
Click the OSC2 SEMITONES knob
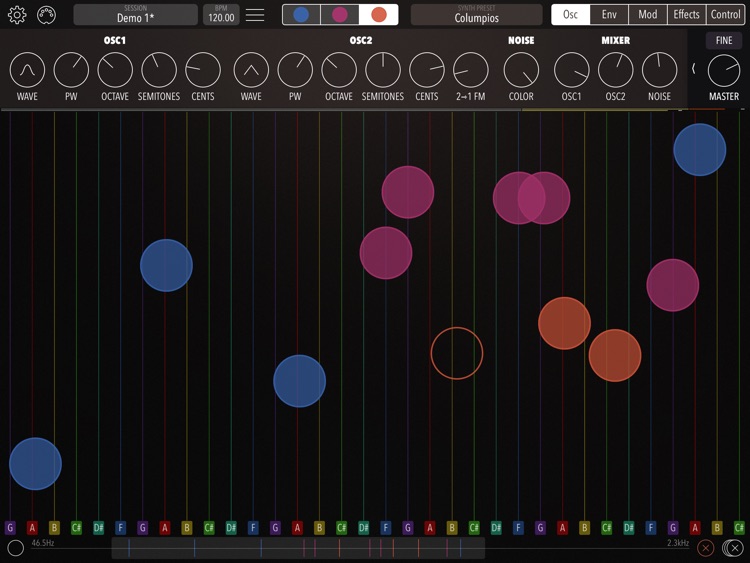point(383,70)
